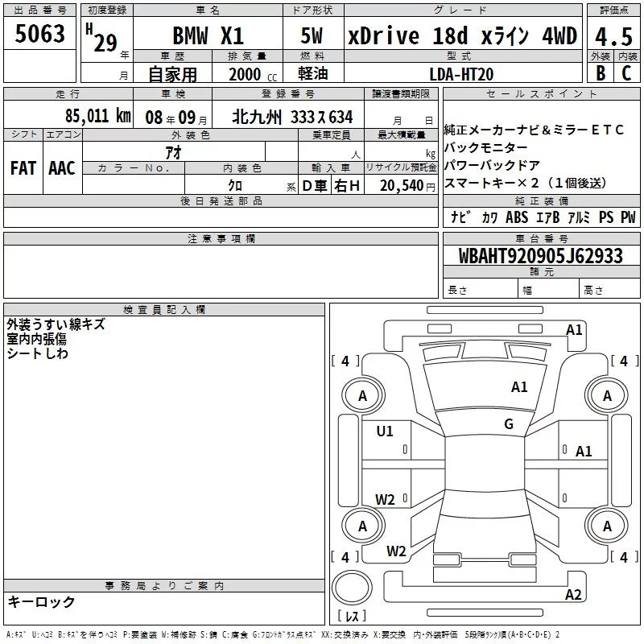Viewport: 644px width, 644px height.
Task: Click the inspector note 室内内張傷
Action: click(36, 339)
